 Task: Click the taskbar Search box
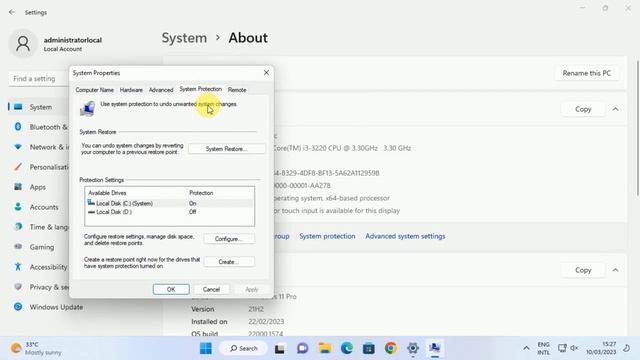[x=244, y=348]
